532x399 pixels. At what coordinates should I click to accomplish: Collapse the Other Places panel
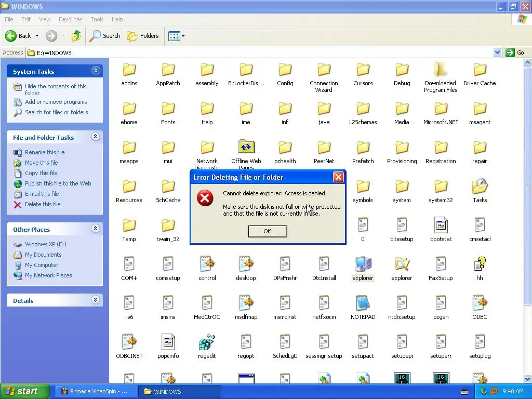pyautogui.click(x=96, y=229)
